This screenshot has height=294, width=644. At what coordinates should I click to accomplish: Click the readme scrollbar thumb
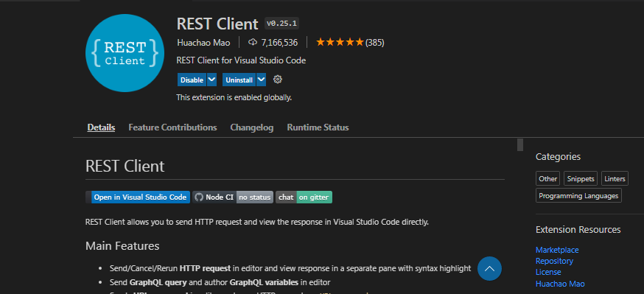pos(520,145)
